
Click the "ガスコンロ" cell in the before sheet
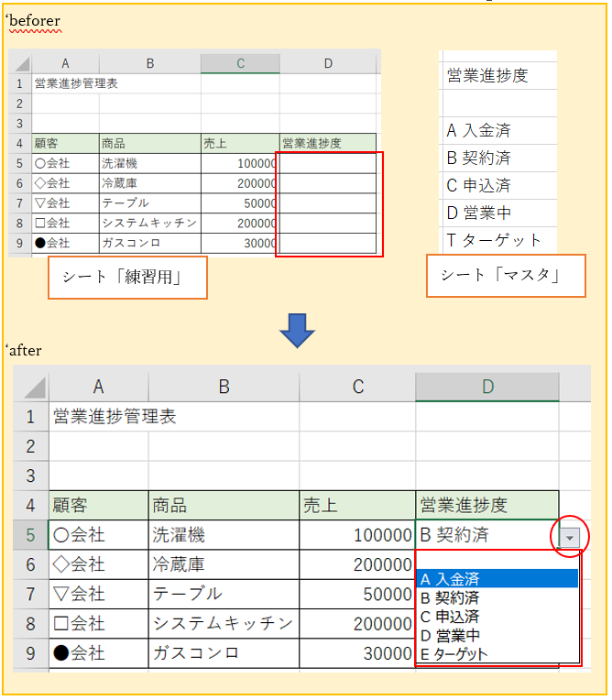149,243
